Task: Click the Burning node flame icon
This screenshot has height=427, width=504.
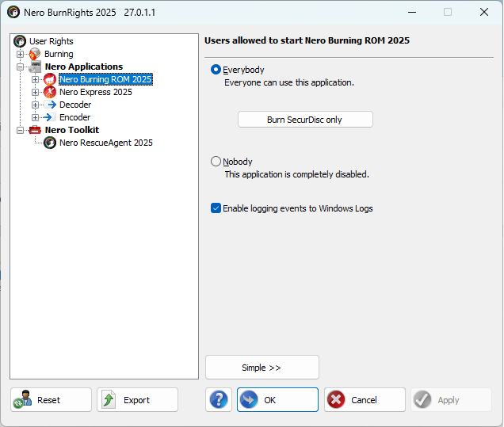Action: 35,54
